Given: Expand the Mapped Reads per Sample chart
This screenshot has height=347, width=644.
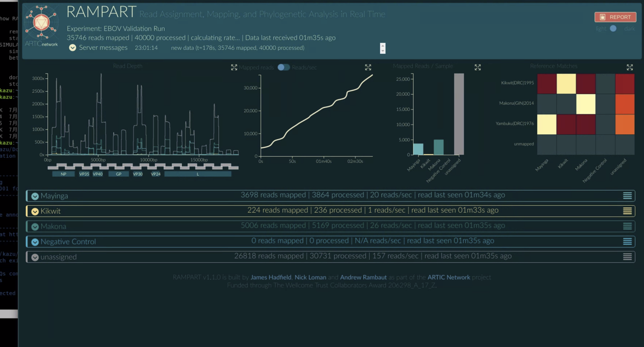Looking at the screenshot, I should 478,67.
